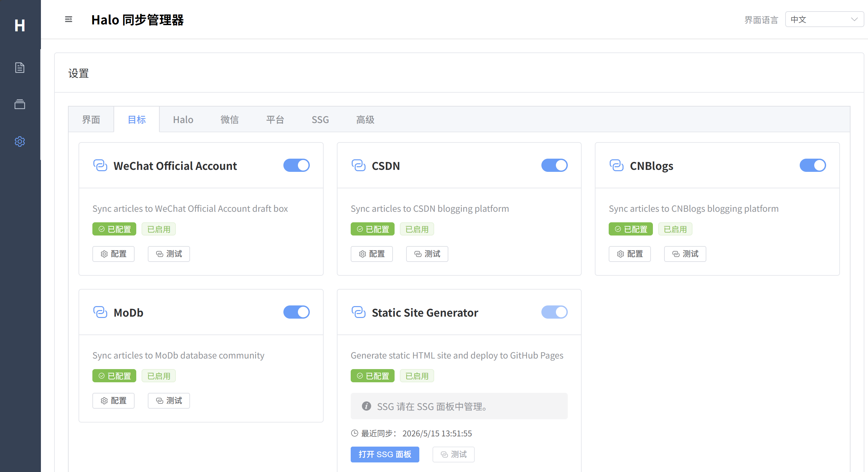The width and height of the screenshot is (868, 472).
Task: Click the 已配置 badge on Static Site Generator
Action: 372,376
